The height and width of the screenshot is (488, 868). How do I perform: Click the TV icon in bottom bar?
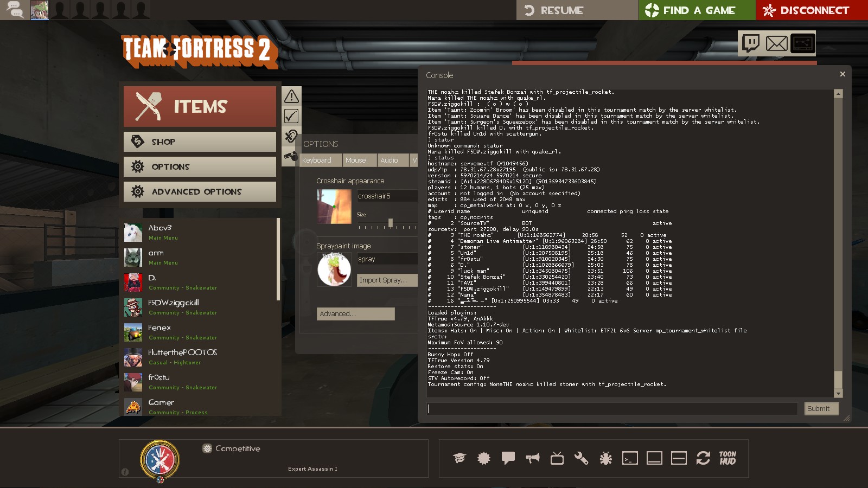click(x=557, y=458)
